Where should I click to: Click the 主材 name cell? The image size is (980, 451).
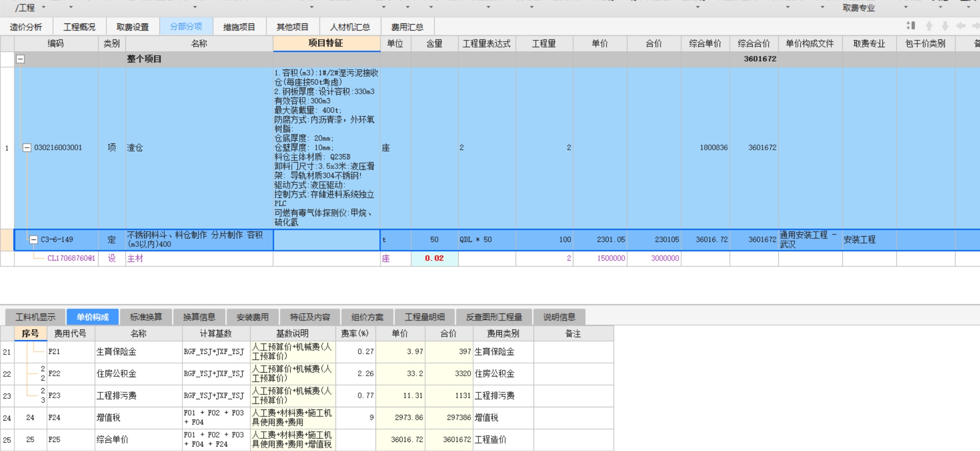coord(199,259)
